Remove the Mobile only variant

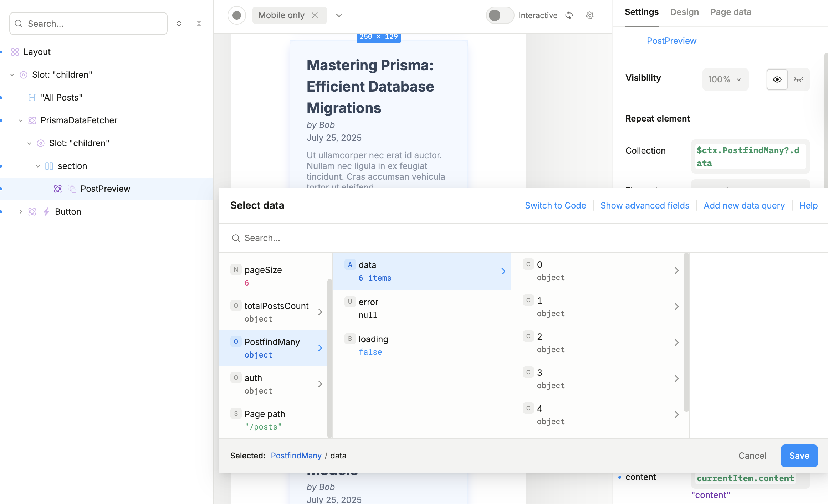coord(315,15)
